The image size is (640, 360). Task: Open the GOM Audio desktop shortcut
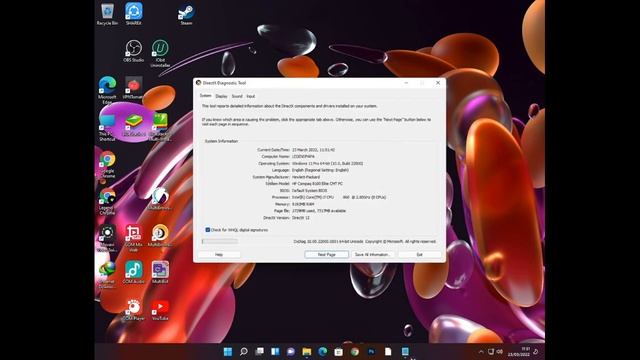click(x=133, y=272)
